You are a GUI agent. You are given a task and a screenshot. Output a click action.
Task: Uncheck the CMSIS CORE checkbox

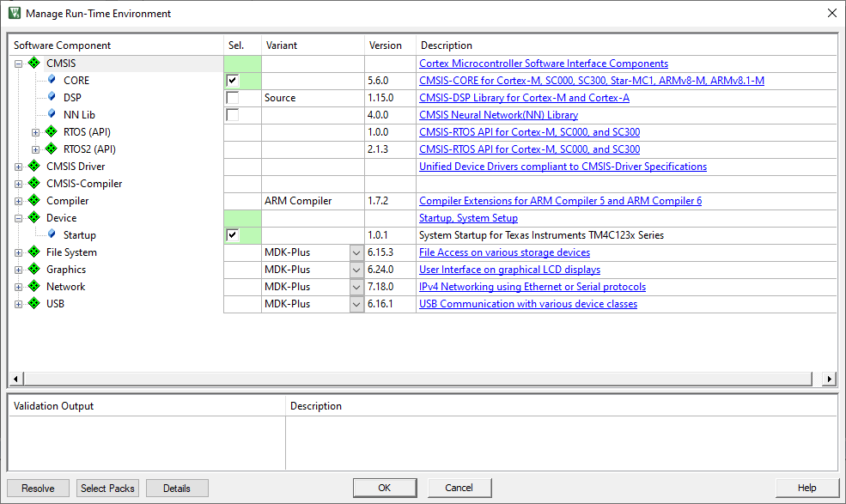point(233,81)
